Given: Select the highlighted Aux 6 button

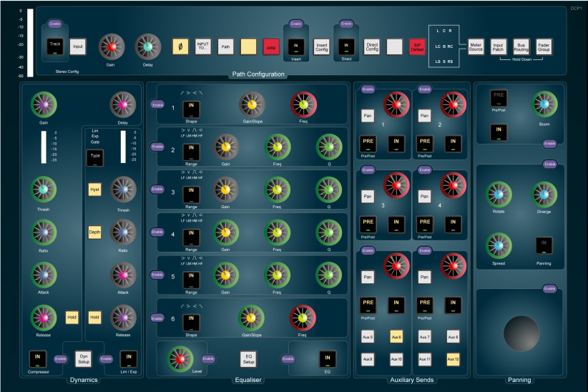Looking at the screenshot, I should 396,337.
